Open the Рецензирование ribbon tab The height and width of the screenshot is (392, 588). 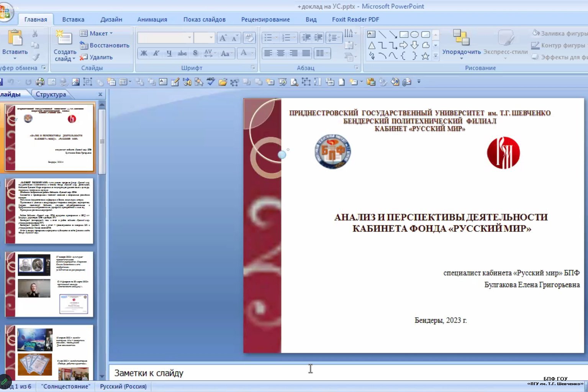click(265, 20)
